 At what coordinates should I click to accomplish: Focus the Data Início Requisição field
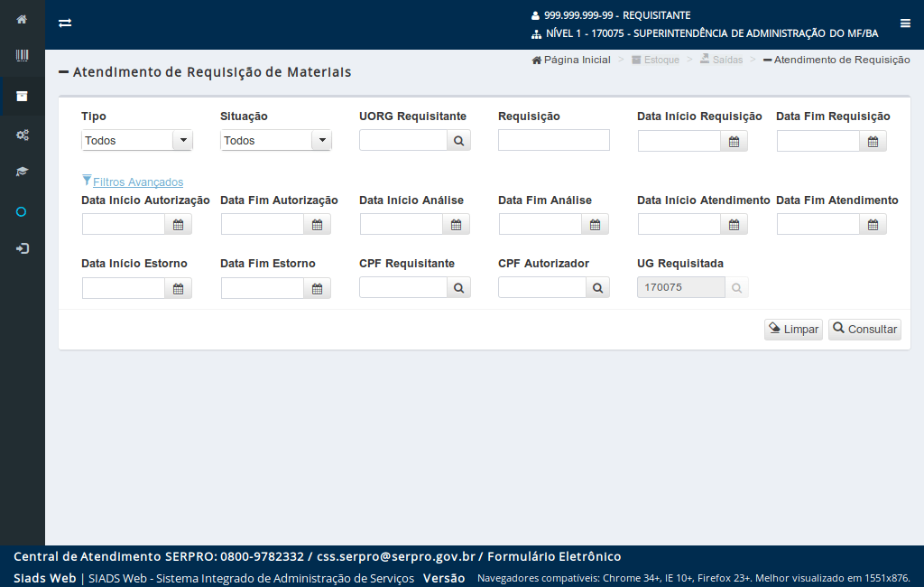click(679, 142)
